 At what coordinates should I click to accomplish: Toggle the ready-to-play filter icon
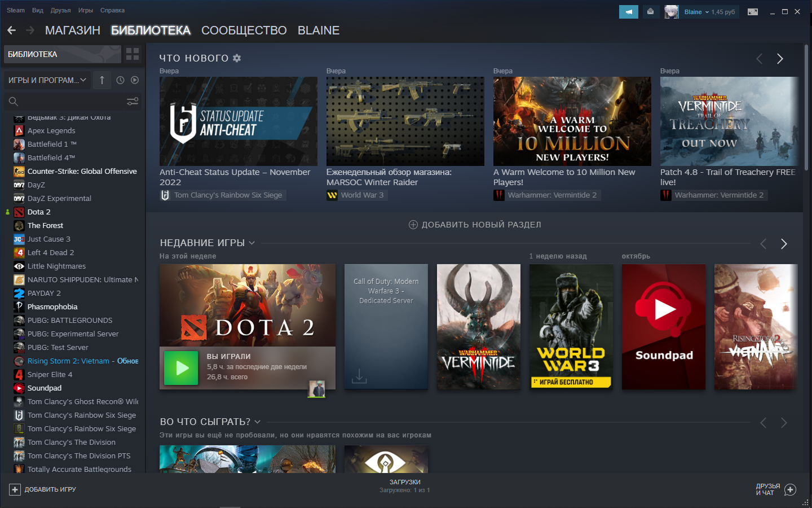135,80
